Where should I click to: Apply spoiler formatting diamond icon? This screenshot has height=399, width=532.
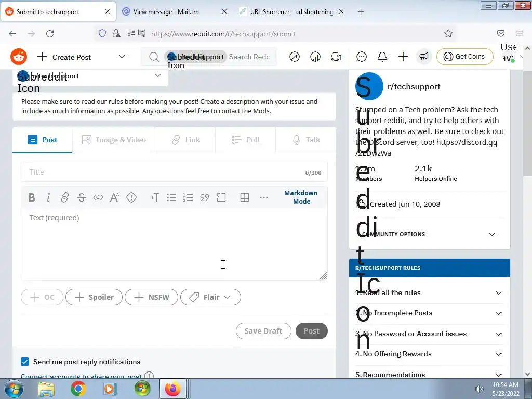coord(131,197)
